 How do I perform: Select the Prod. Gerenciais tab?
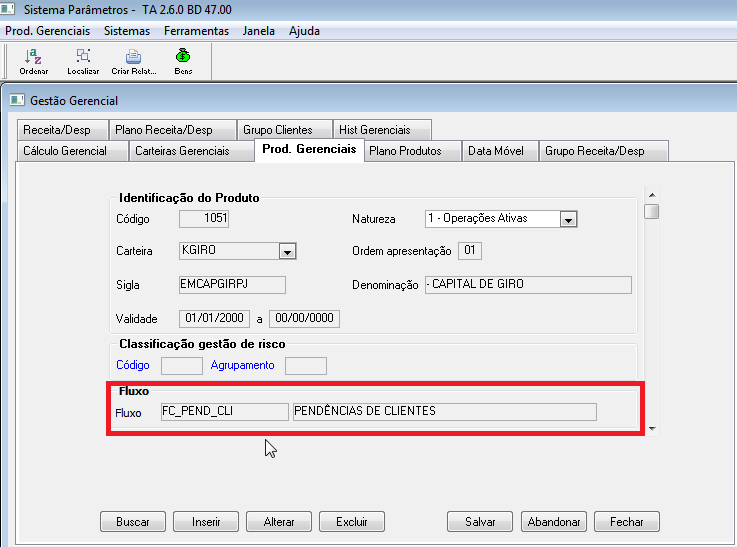pyautogui.click(x=309, y=149)
